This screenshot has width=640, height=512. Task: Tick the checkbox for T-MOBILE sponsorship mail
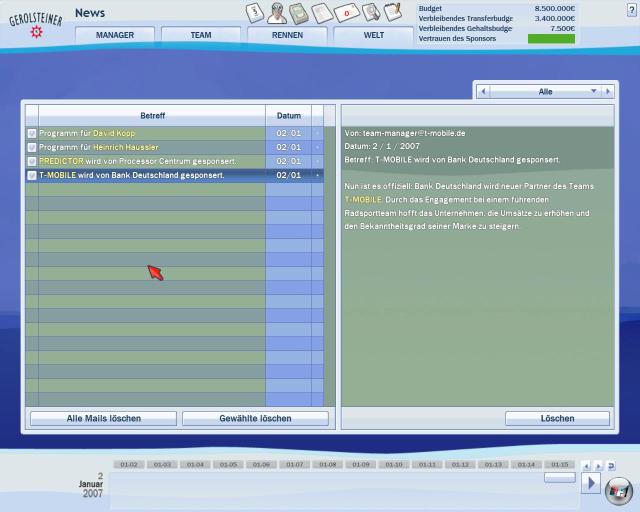click(x=32, y=176)
